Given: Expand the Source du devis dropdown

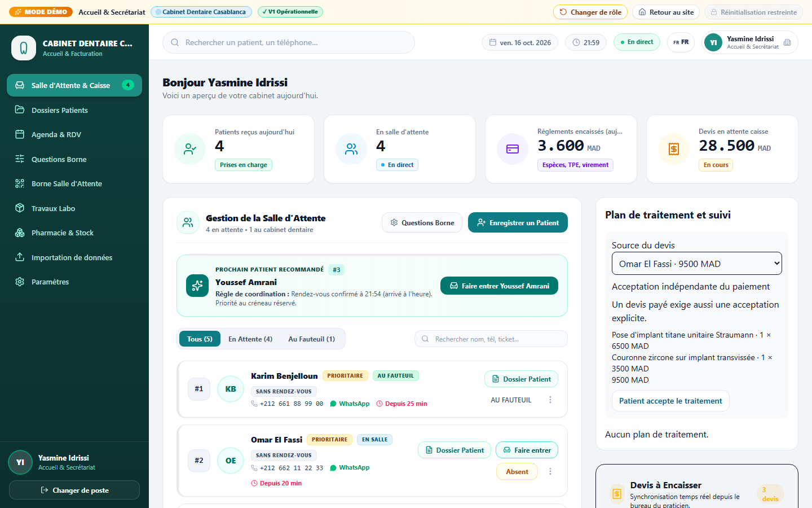Looking at the screenshot, I should (697, 264).
